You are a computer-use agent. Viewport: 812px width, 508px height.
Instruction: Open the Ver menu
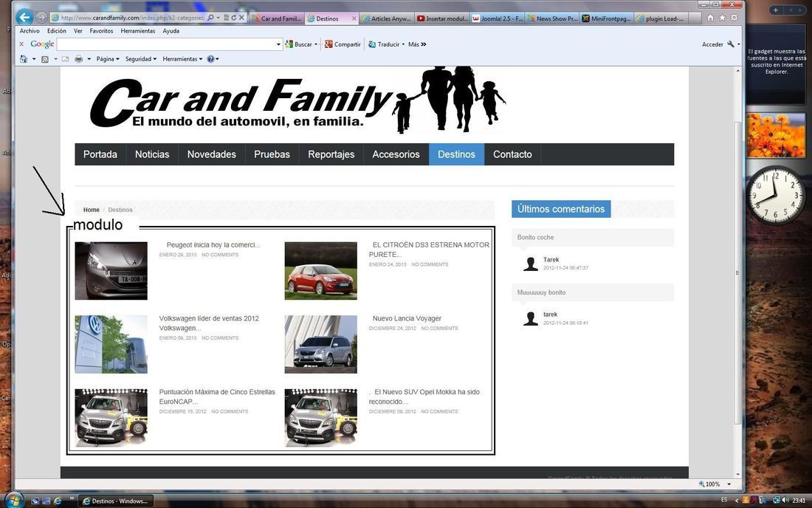pos(78,31)
